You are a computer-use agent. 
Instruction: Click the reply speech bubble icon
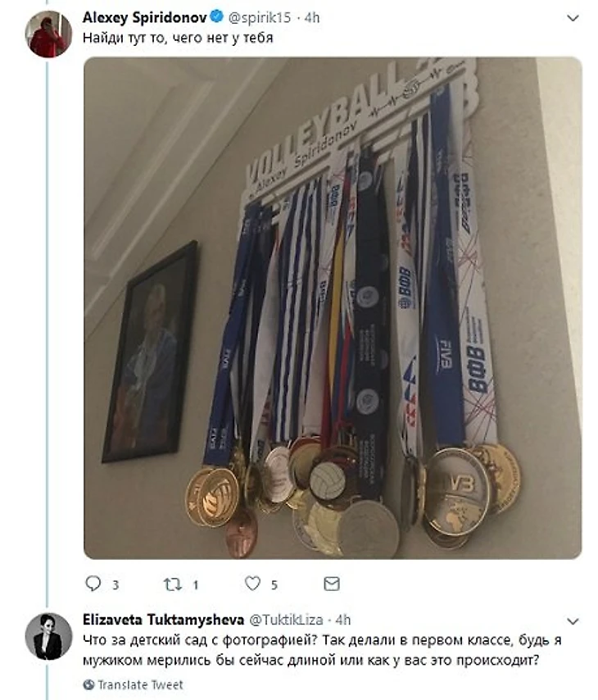tap(93, 584)
